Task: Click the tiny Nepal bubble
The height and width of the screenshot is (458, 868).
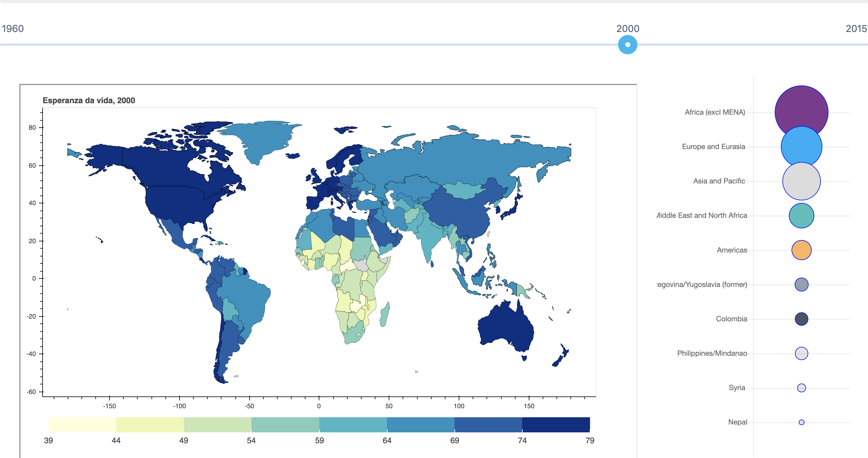Action: coord(801,422)
